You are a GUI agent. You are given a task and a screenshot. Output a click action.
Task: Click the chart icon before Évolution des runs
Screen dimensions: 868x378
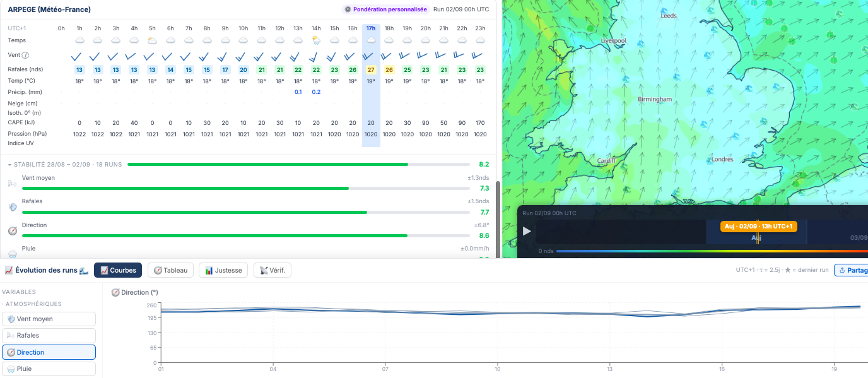[x=9, y=270]
